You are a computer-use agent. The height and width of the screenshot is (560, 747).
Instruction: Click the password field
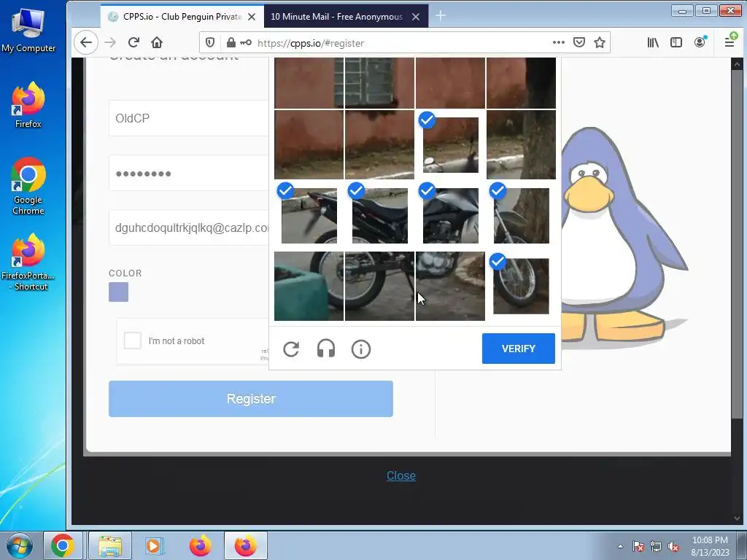pyautogui.click(x=189, y=173)
